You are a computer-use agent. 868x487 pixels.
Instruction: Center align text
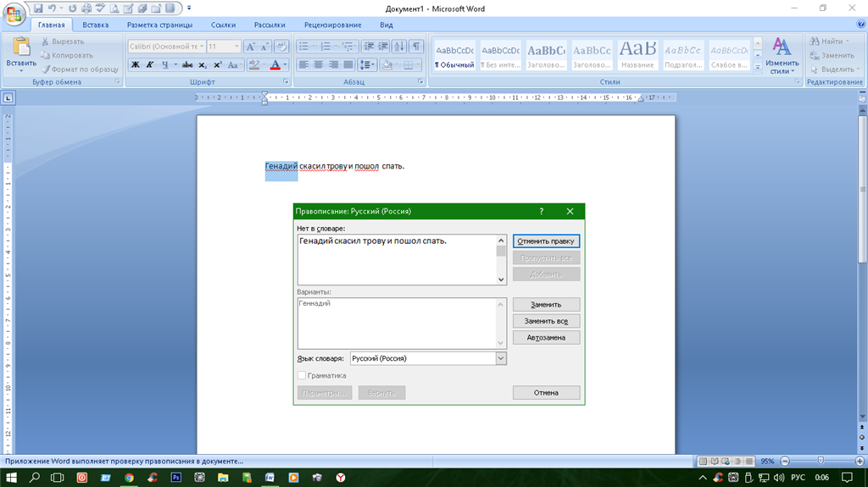(x=319, y=64)
